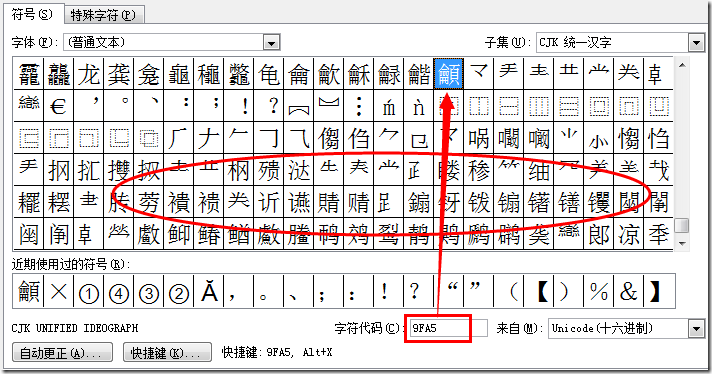Select the 龚 character in symbol grid
The image size is (712, 374).
[119, 74]
